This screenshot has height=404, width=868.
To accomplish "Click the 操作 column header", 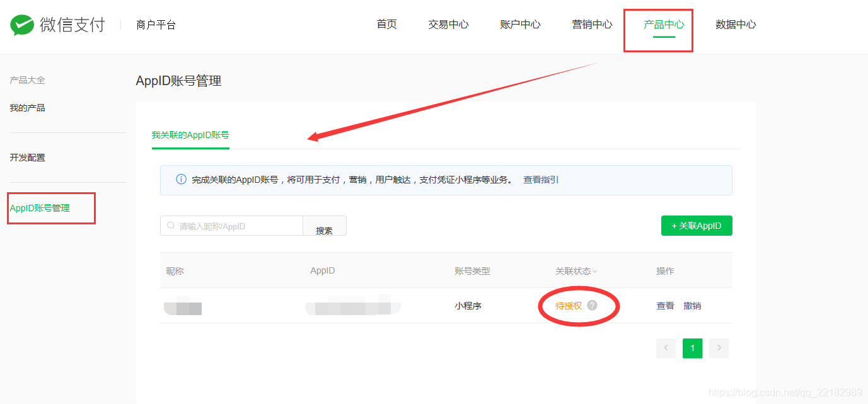I will [x=665, y=271].
